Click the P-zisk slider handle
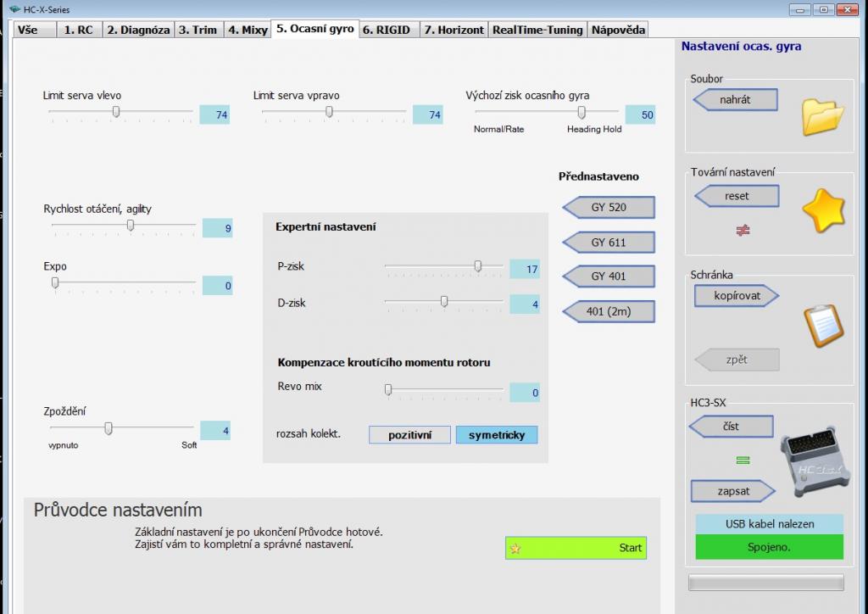Image resolution: width=868 pixels, height=614 pixels. 477,266
